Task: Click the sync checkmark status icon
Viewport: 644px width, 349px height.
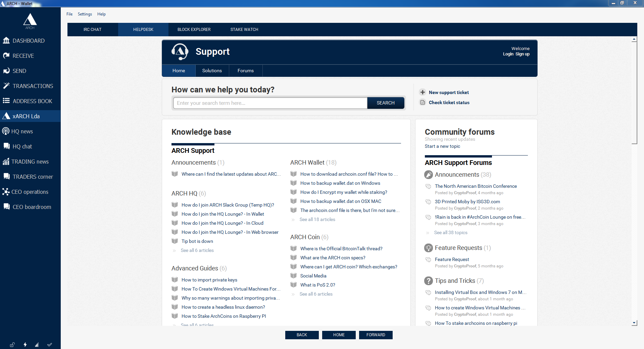Action: click(50, 345)
